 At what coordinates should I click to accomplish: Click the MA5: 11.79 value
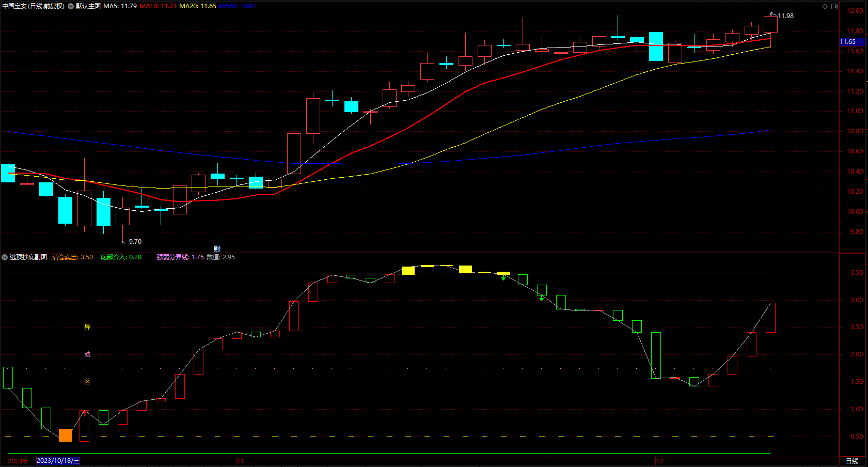[120, 6]
